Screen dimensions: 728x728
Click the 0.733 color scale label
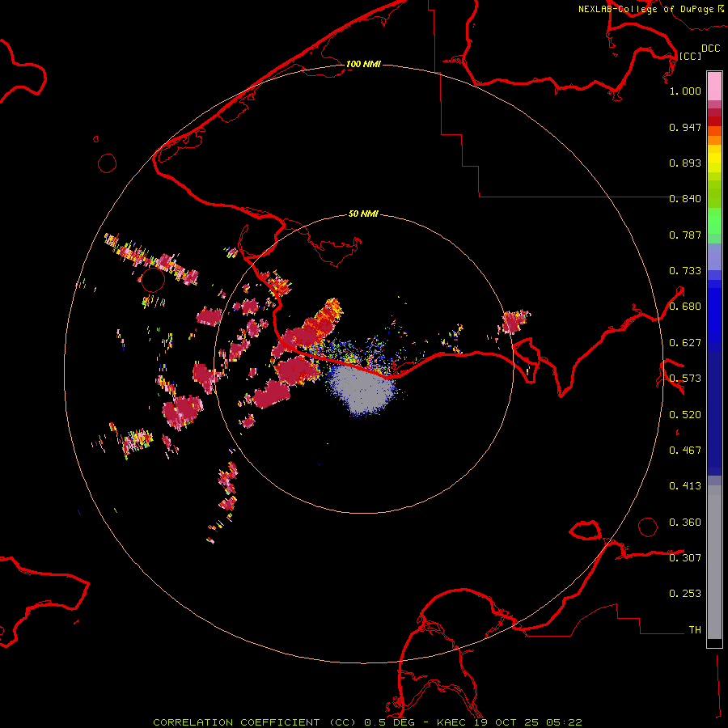pos(685,271)
